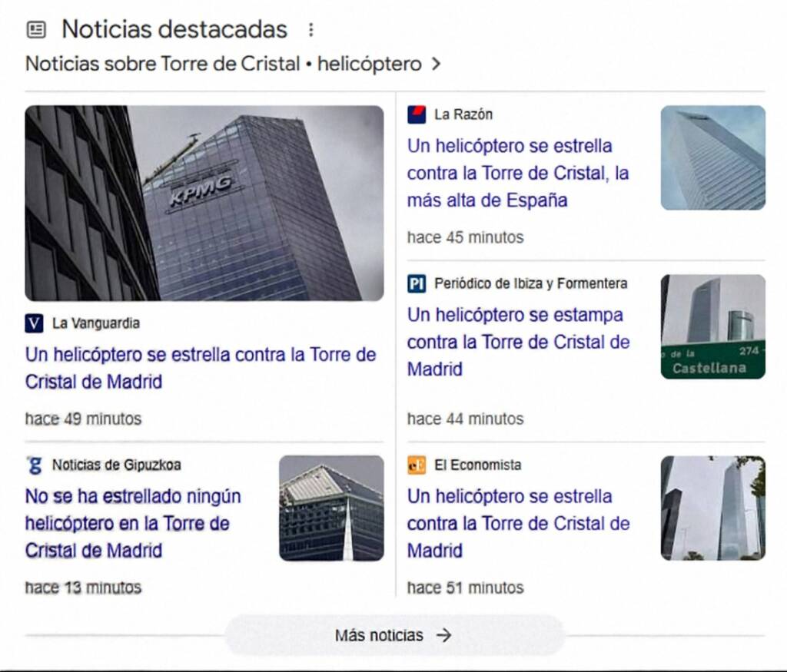Click the Noticias de Gipuzkoa favicon
This screenshot has height=672, width=787.
point(34,465)
